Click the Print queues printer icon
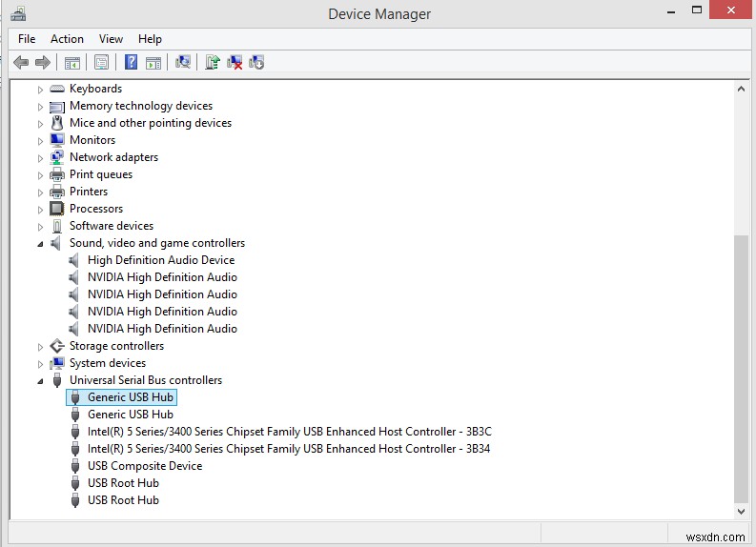Image resolution: width=756 pixels, height=547 pixels. coord(57,174)
